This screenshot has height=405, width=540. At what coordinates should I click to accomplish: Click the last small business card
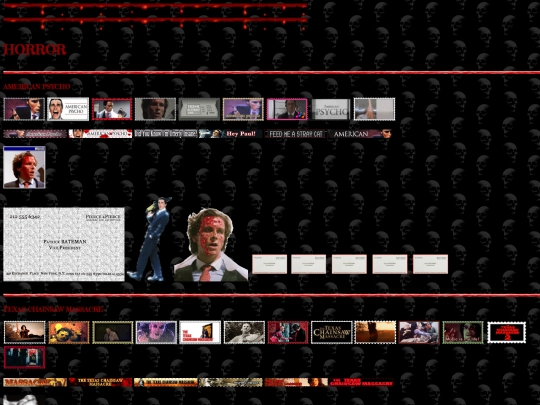point(430,264)
